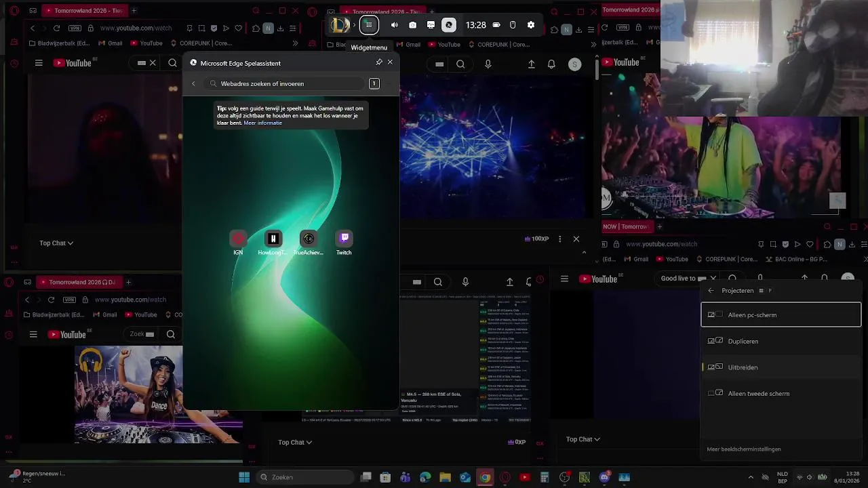Open the tab counter in Game Assist
Screen dimensions: 868x488
pyautogui.click(x=374, y=83)
